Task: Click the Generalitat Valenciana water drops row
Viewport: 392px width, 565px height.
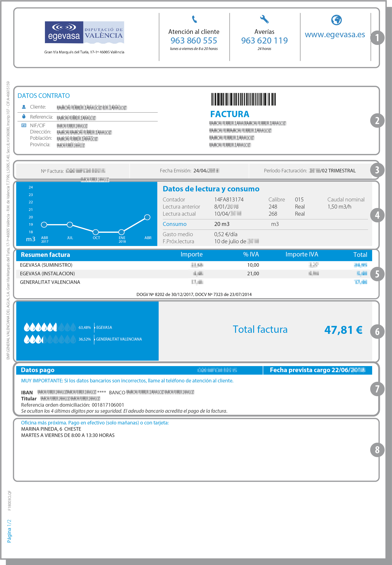Action: pos(83,339)
